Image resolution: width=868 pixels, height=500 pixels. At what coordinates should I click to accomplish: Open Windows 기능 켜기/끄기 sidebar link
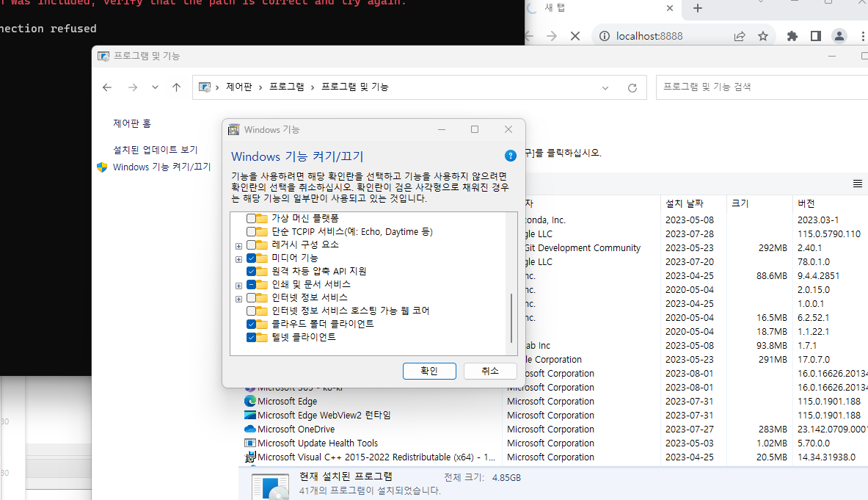click(x=161, y=167)
